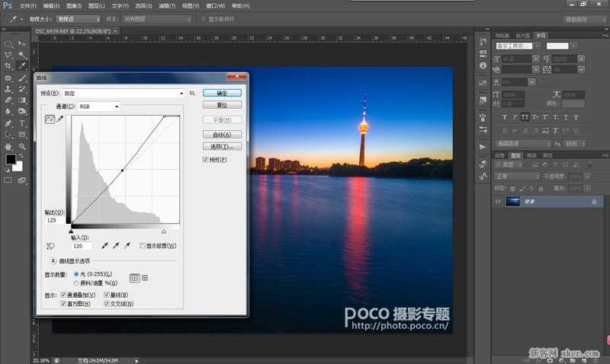Toggle intersection line (交叉线) checkbox
The image size is (610, 364).
106,304
